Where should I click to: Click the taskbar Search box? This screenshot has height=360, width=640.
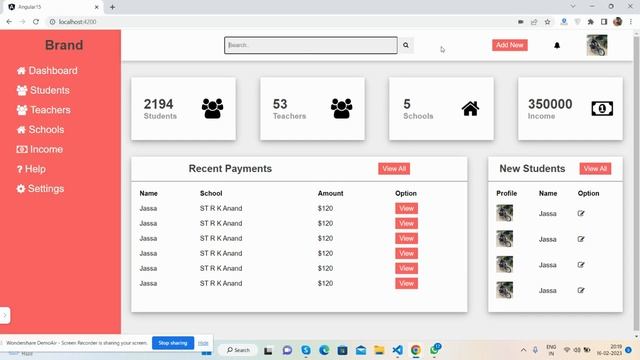(238, 350)
